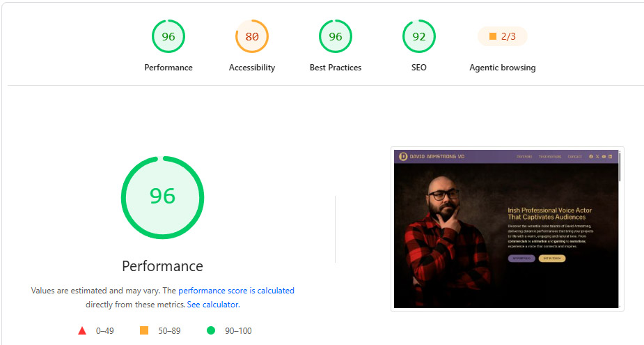Click the yellow Get In Touch button

[x=552, y=259]
